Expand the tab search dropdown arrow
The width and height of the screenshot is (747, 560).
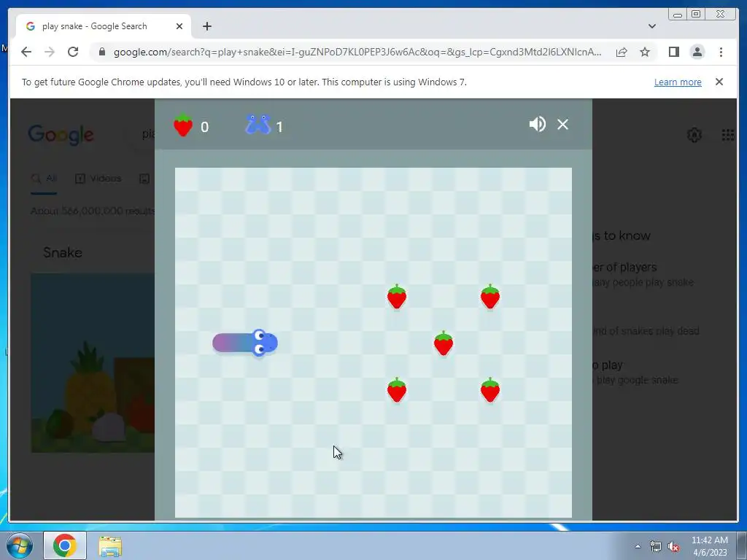point(651,26)
